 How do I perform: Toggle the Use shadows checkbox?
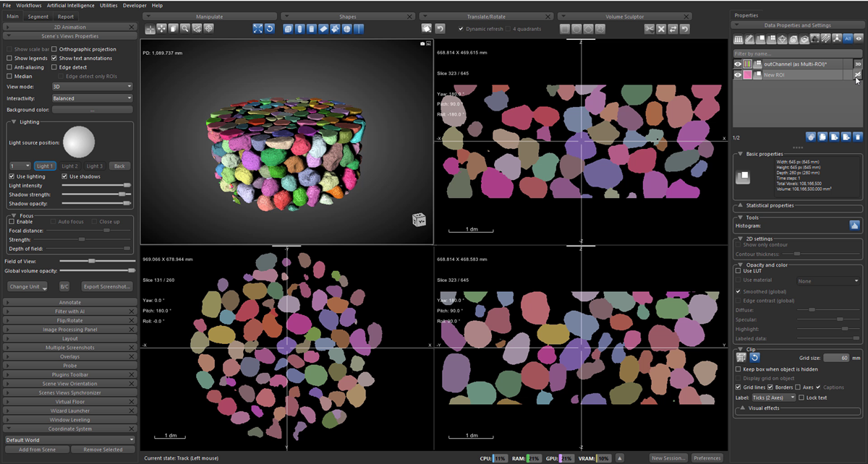coord(64,176)
